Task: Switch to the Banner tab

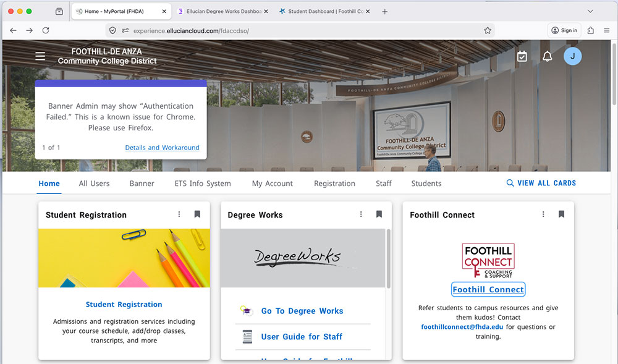Action: (x=142, y=184)
